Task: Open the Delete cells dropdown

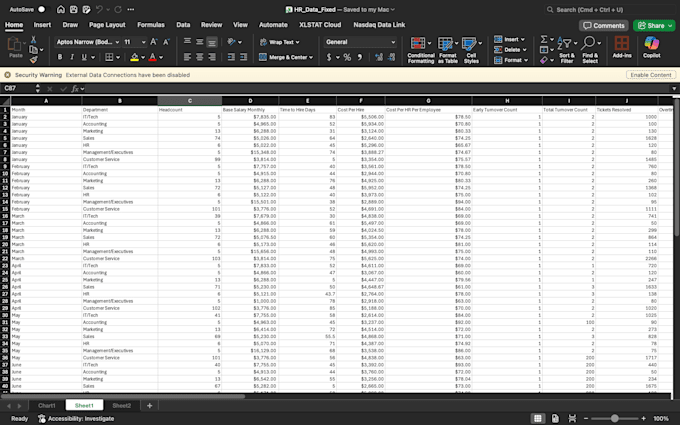Action: click(x=511, y=50)
